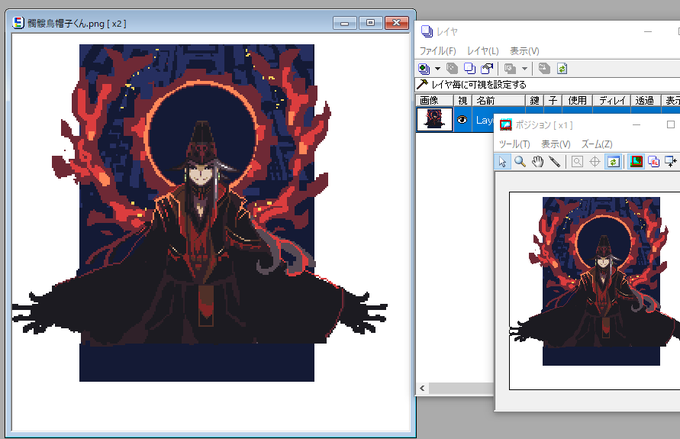The image size is (680, 439).
Task: Minimize the 髑髏烏帽子くん.png window
Action: tap(345, 23)
